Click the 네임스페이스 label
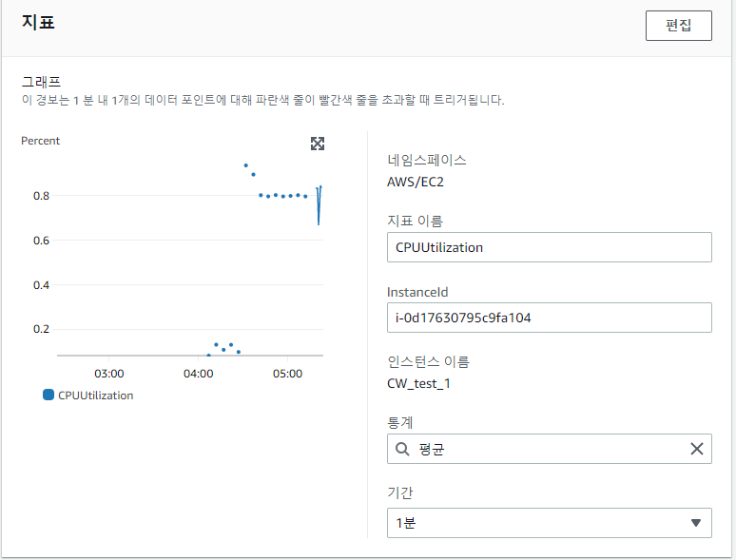 tap(427, 160)
